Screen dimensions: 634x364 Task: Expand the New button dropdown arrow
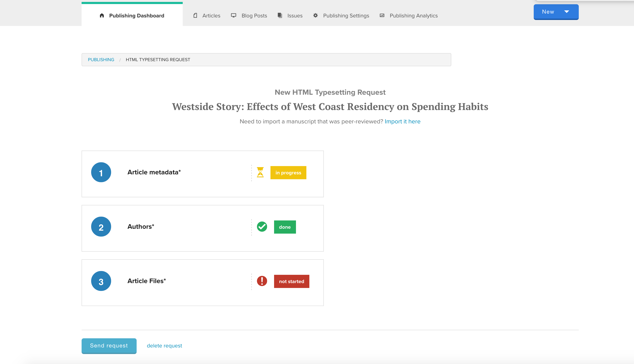pyautogui.click(x=567, y=12)
